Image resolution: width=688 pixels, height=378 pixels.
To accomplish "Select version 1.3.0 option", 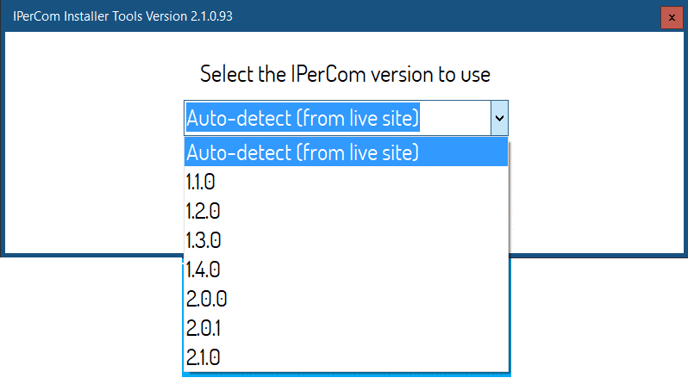I will click(x=346, y=240).
